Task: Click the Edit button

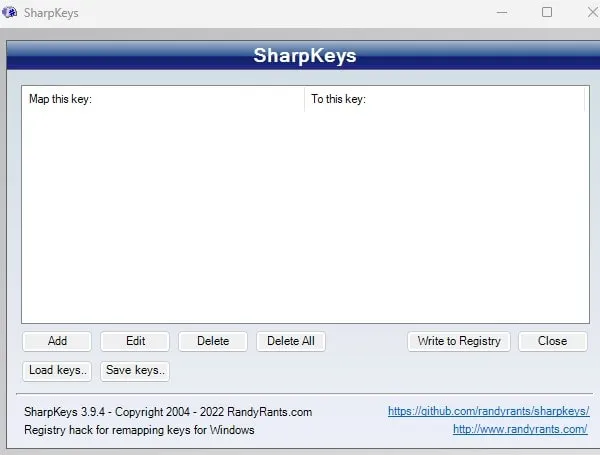Action: tap(135, 341)
